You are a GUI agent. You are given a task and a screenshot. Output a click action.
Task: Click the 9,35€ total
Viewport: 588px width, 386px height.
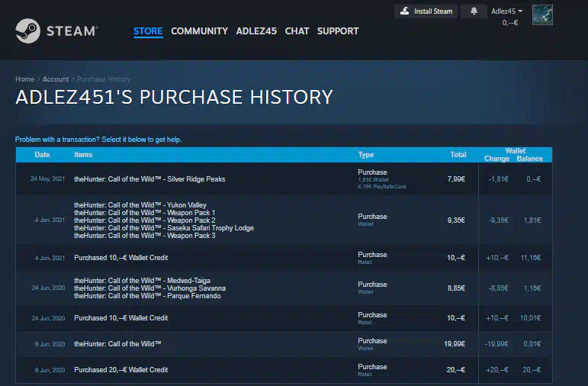click(x=456, y=220)
